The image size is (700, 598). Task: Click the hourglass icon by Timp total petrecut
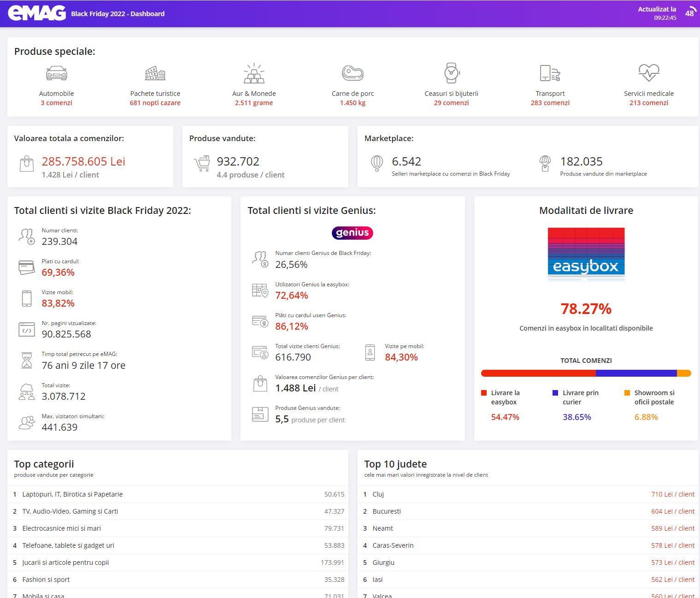tap(27, 360)
